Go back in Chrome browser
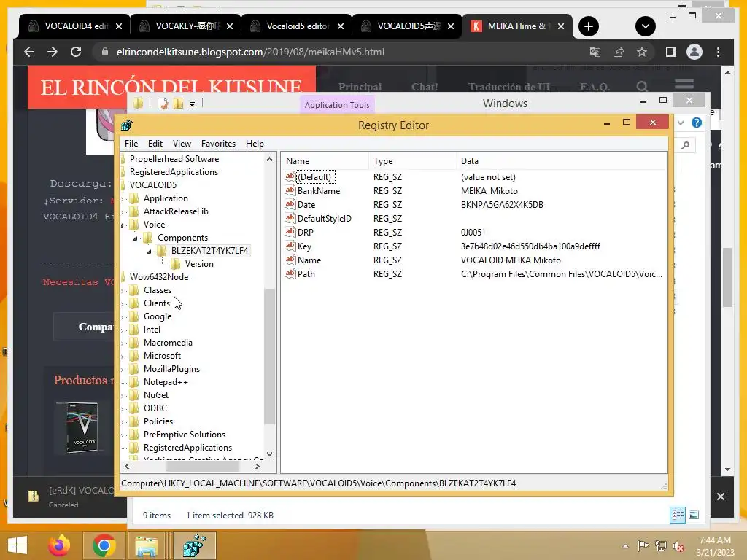 click(x=29, y=52)
